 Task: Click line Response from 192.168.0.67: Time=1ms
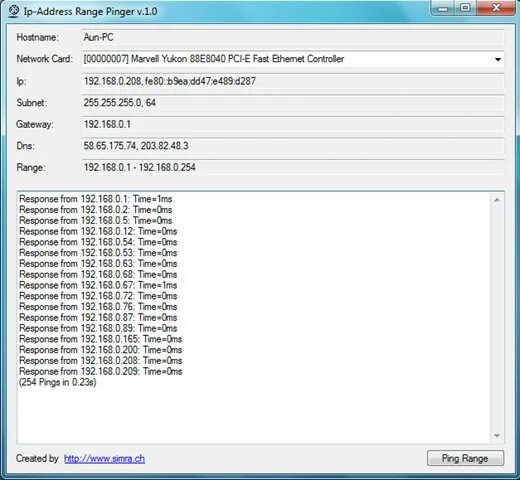point(98,285)
